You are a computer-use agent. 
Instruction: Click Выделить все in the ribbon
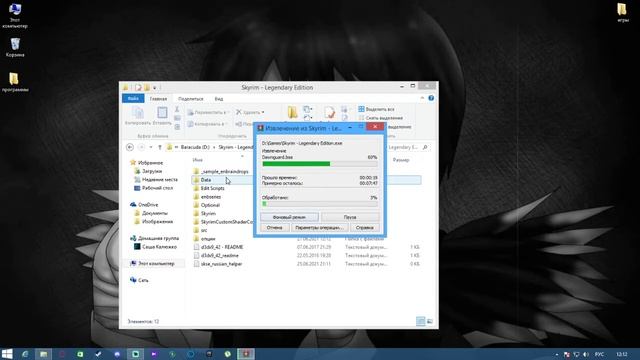[x=376, y=109]
